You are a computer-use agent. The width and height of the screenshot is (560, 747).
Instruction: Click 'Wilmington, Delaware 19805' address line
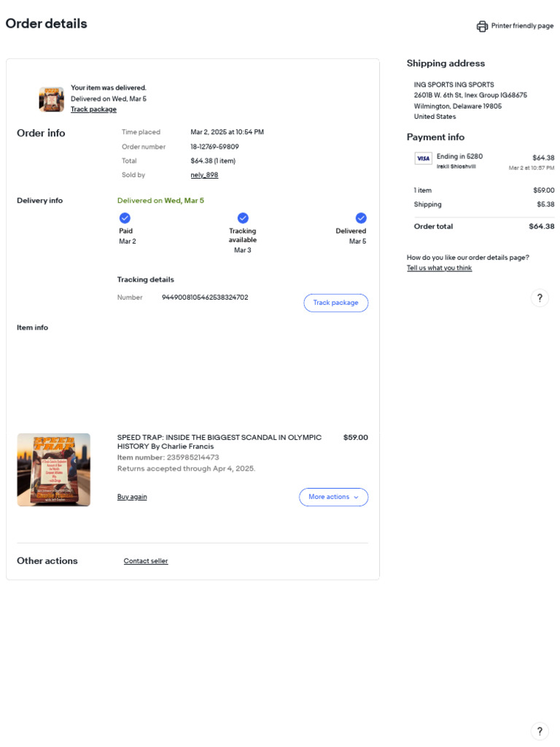458,107
